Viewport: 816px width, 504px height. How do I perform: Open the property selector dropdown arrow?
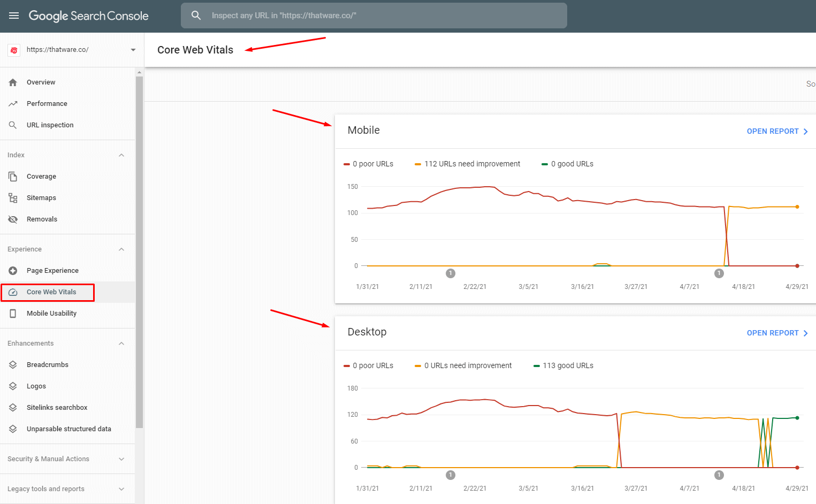click(133, 50)
